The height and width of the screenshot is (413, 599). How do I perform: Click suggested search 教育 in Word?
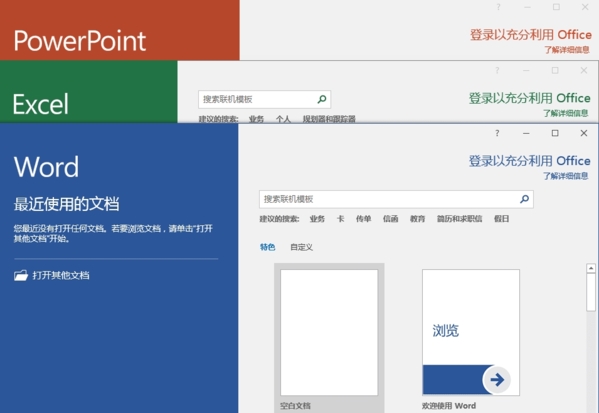pyautogui.click(x=417, y=219)
